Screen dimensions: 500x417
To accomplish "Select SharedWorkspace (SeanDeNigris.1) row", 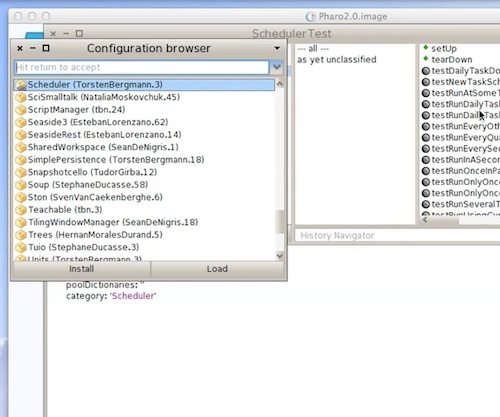I will 144,147.
